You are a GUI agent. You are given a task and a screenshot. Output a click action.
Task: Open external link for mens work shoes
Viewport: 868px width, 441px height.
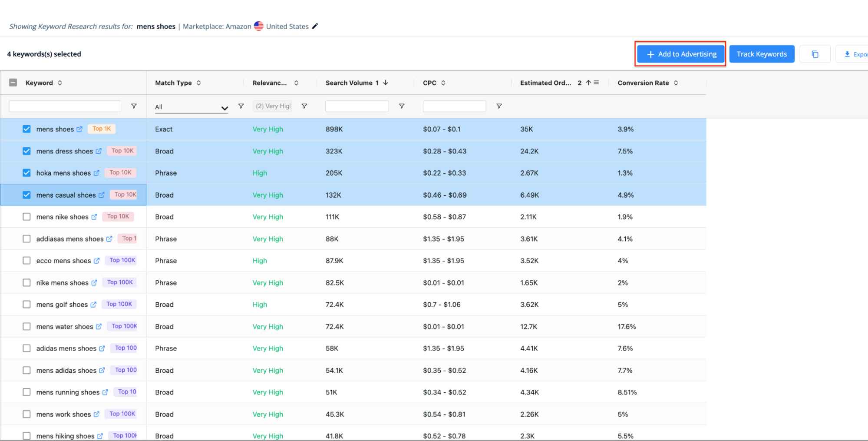[x=96, y=414]
